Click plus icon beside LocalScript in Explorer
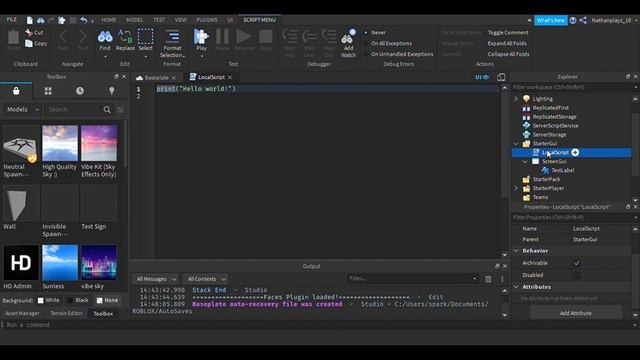 pyautogui.click(x=575, y=152)
